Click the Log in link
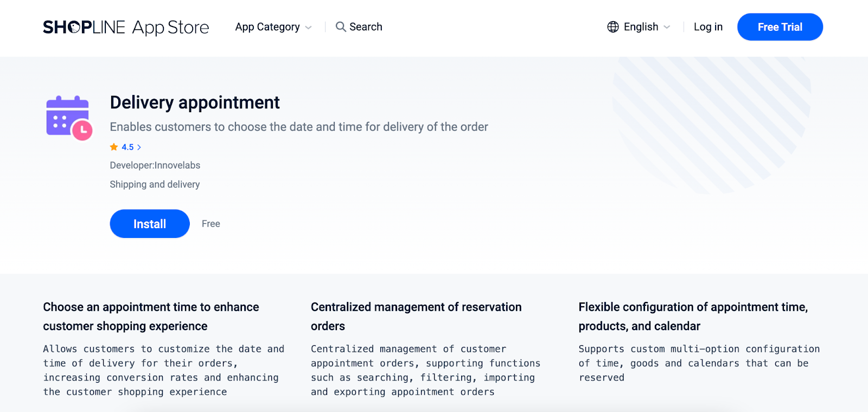The width and height of the screenshot is (868, 412). pyautogui.click(x=708, y=27)
